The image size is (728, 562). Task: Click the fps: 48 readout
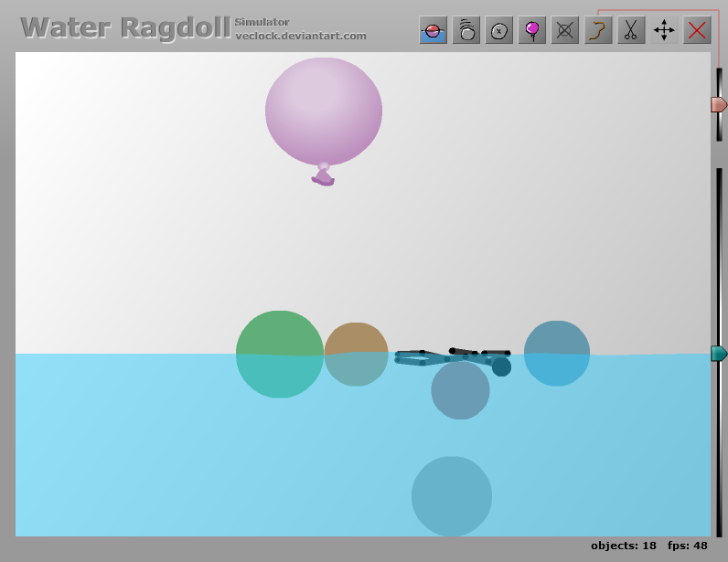[687, 546]
